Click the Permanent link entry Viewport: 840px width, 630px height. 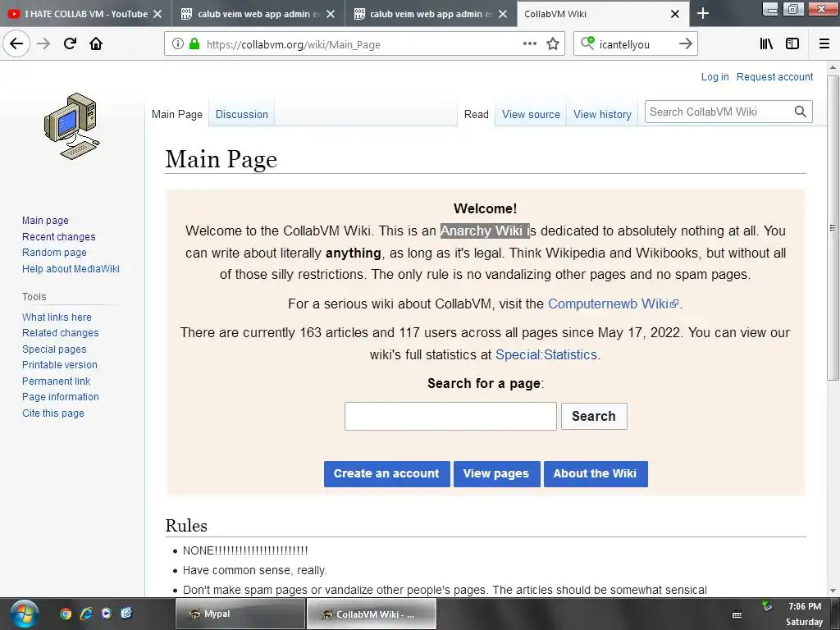pos(57,381)
